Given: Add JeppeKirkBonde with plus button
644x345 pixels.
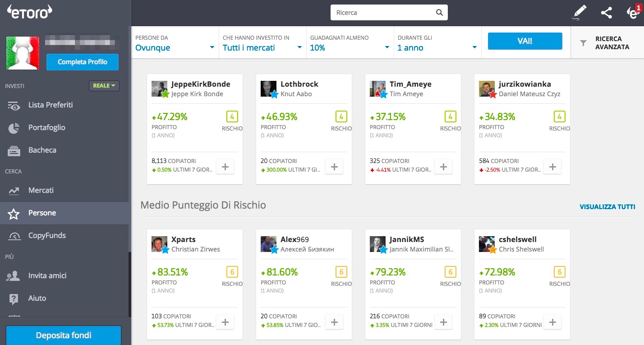Looking at the screenshot, I should pyautogui.click(x=225, y=167).
